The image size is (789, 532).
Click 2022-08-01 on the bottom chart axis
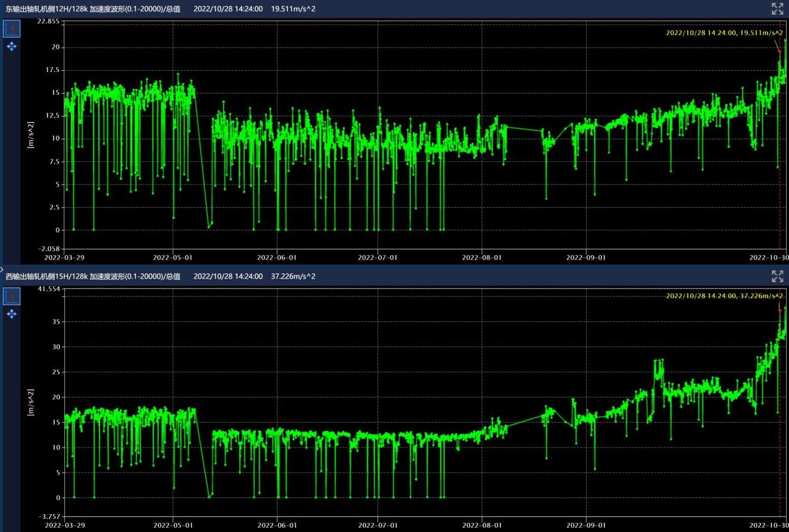pyautogui.click(x=482, y=525)
